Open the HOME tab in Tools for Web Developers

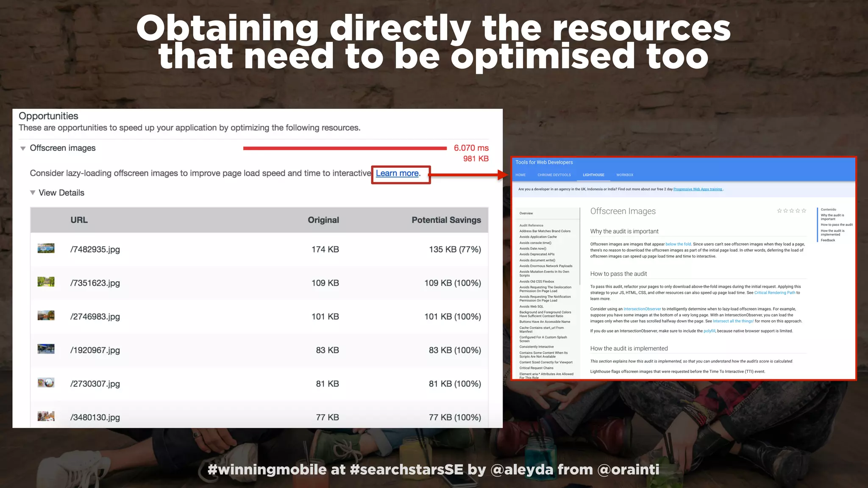520,175
